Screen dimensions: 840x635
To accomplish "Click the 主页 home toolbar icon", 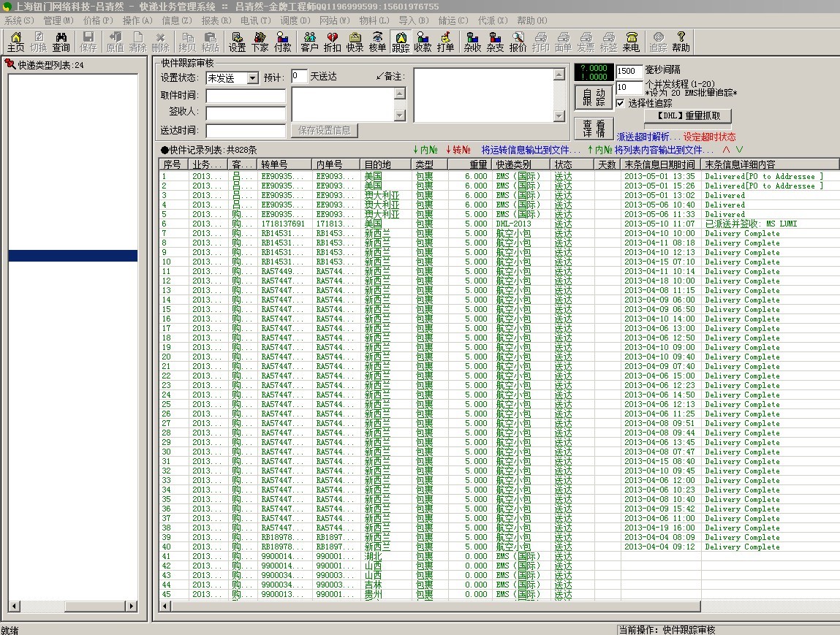I will [15, 42].
